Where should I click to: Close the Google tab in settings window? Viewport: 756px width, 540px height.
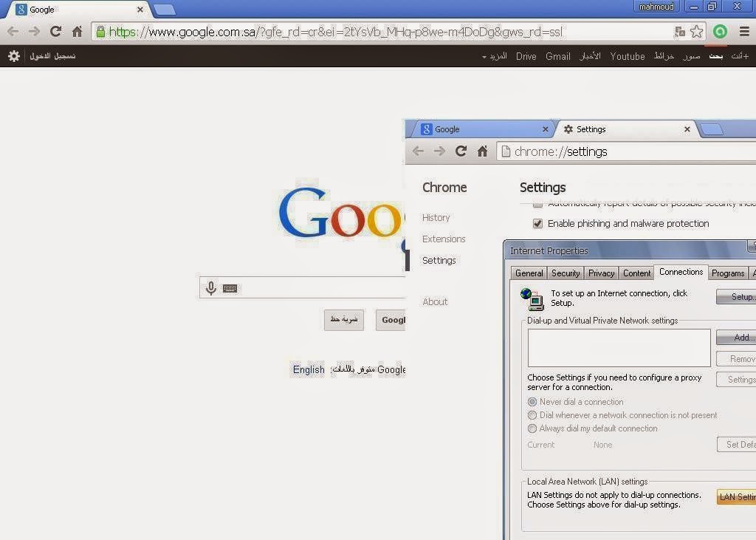pyautogui.click(x=546, y=129)
